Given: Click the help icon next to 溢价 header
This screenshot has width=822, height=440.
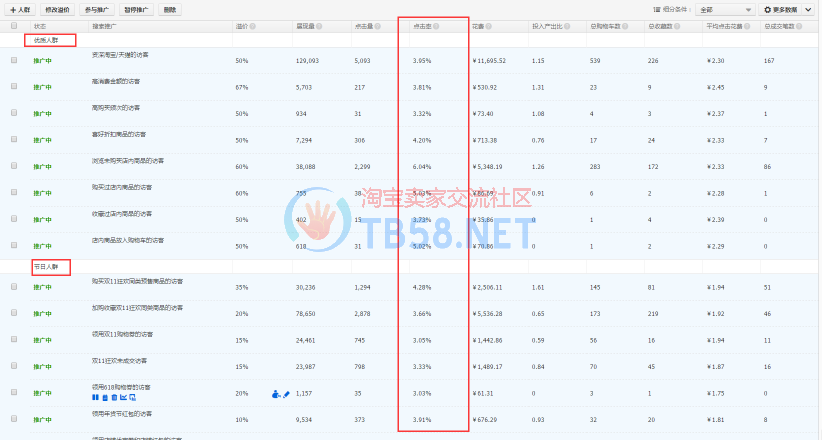Looking at the screenshot, I should coord(253,25).
